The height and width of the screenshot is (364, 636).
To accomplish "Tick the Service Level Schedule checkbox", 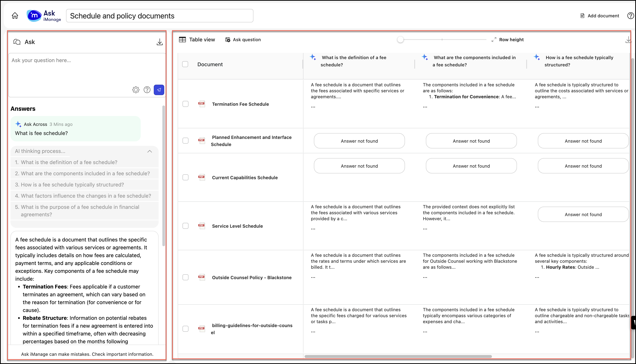I will (x=185, y=226).
